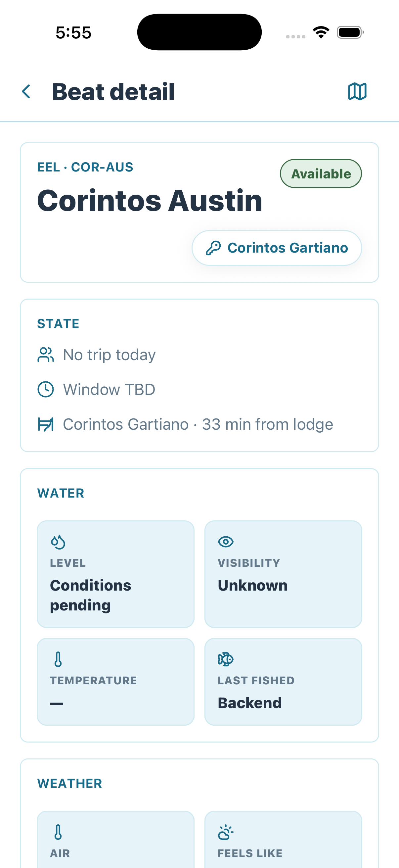Tap the key icon in Corintos Gartiano pill

tap(213, 248)
